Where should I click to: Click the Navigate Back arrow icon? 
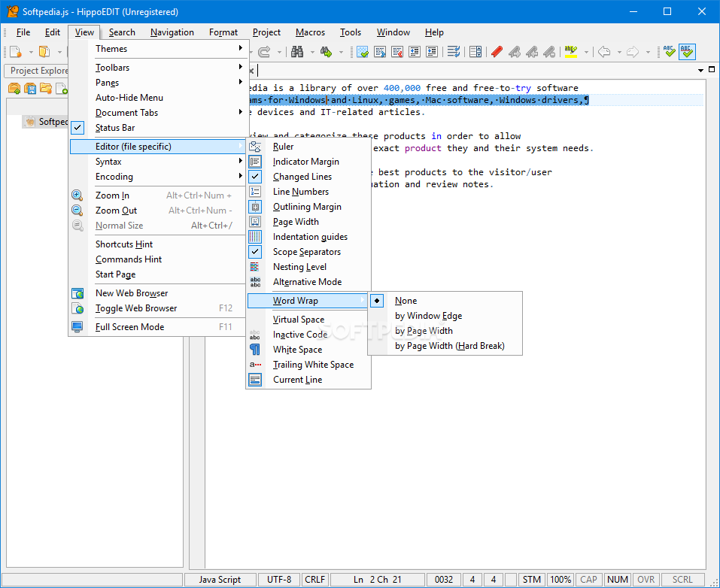604,52
